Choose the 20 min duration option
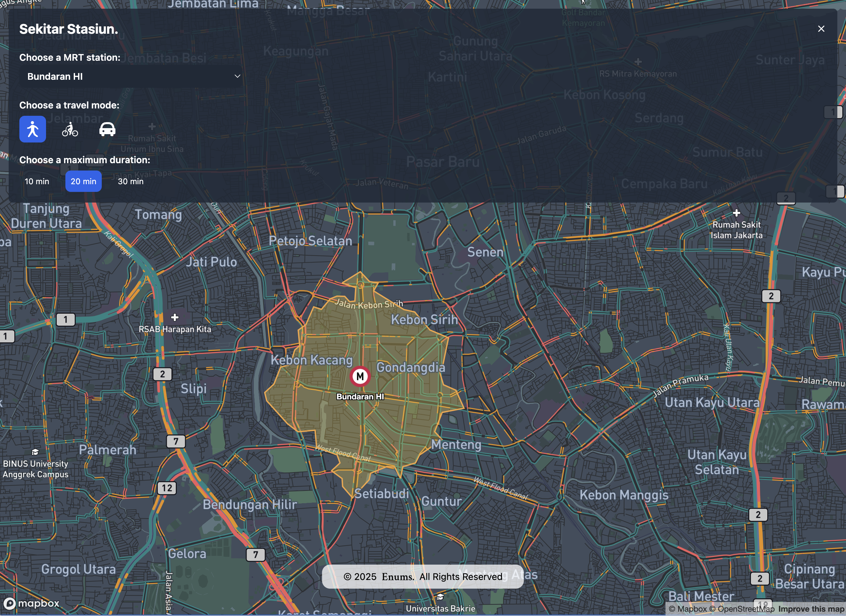Image resolution: width=846 pixels, height=616 pixels. pos(83,181)
